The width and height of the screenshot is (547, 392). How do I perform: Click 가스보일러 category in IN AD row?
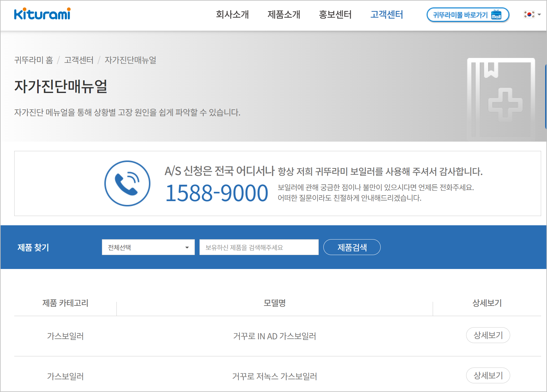(x=65, y=336)
